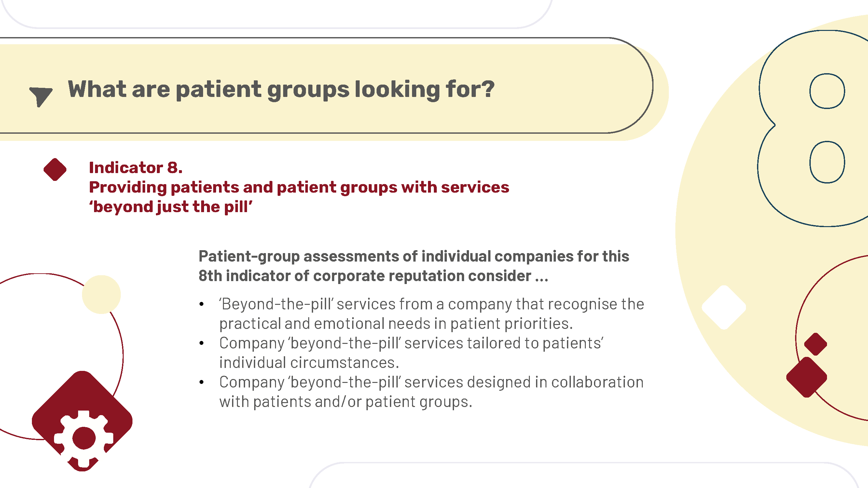Click the small cream circle above the gear
Screen dimensions: 868x488
pos(102,294)
